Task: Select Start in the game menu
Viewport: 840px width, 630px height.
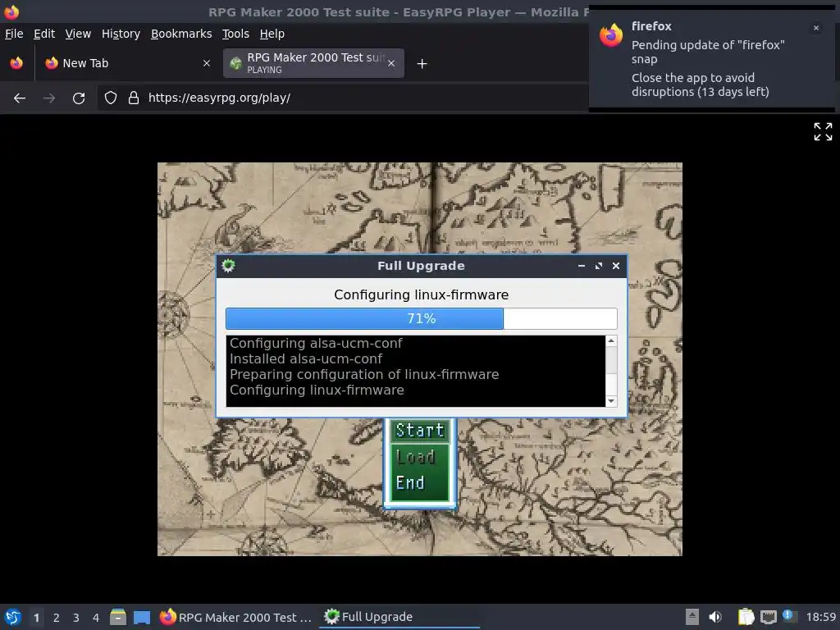Action: pyautogui.click(x=420, y=431)
